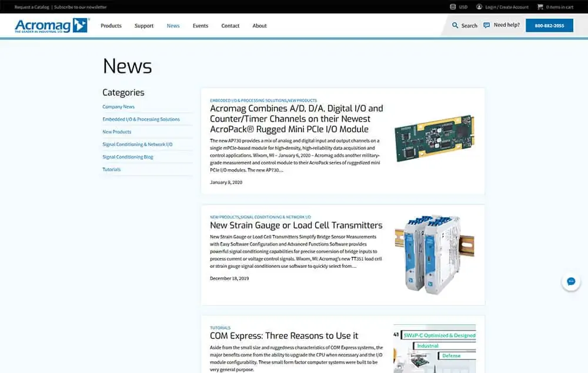The height and width of the screenshot is (373, 588).
Task: Click the News page heading
Action: pyautogui.click(x=127, y=66)
